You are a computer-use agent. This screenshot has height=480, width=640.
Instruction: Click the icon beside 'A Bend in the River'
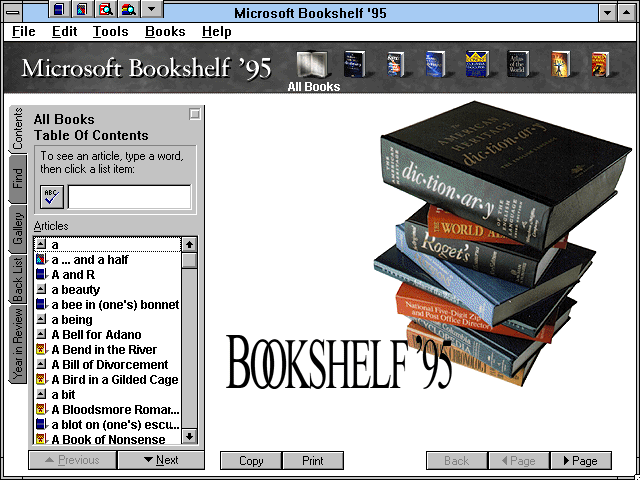41,349
